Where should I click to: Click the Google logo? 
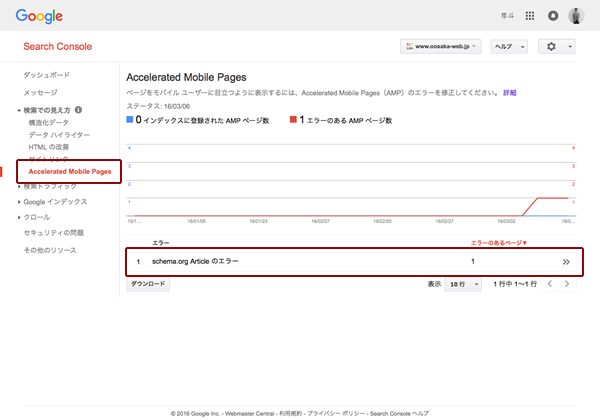(39, 16)
